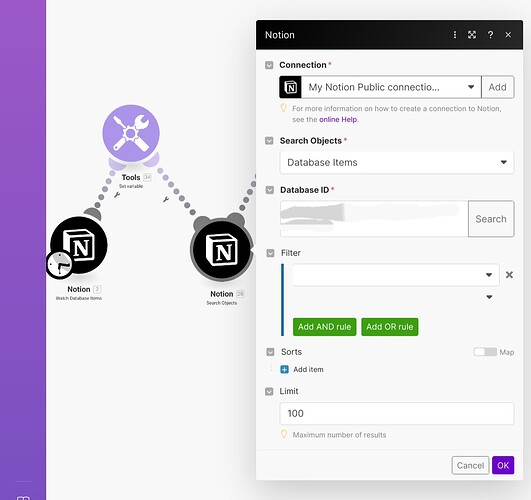Collapse the Connection field checkbox
Screen dimensions: 531x500
coord(269,65)
